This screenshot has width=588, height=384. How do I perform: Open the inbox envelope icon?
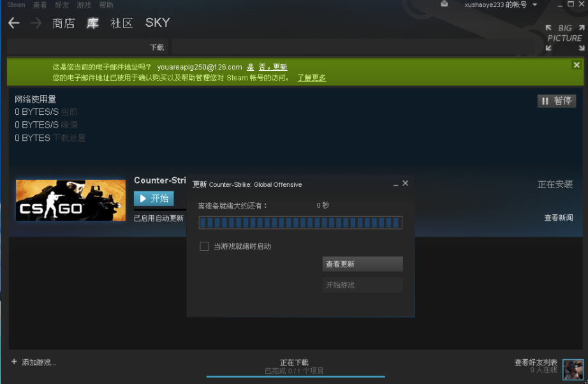[444, 4]
